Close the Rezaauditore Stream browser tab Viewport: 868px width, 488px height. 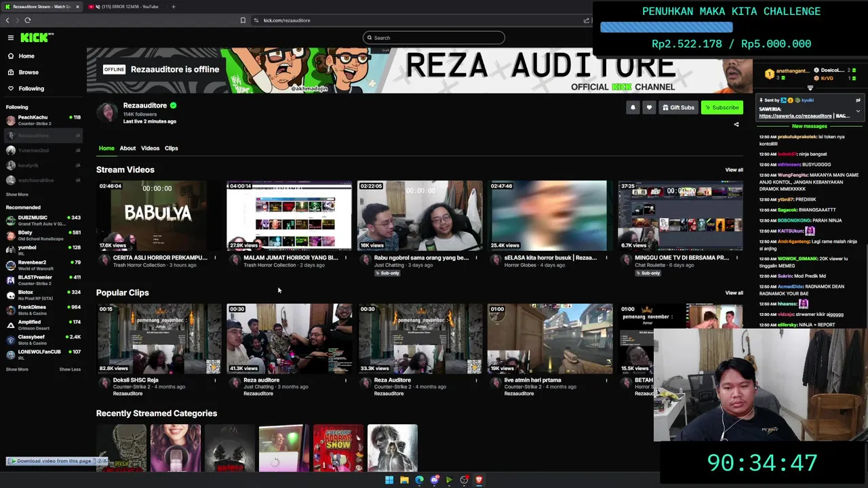[77, 7]
